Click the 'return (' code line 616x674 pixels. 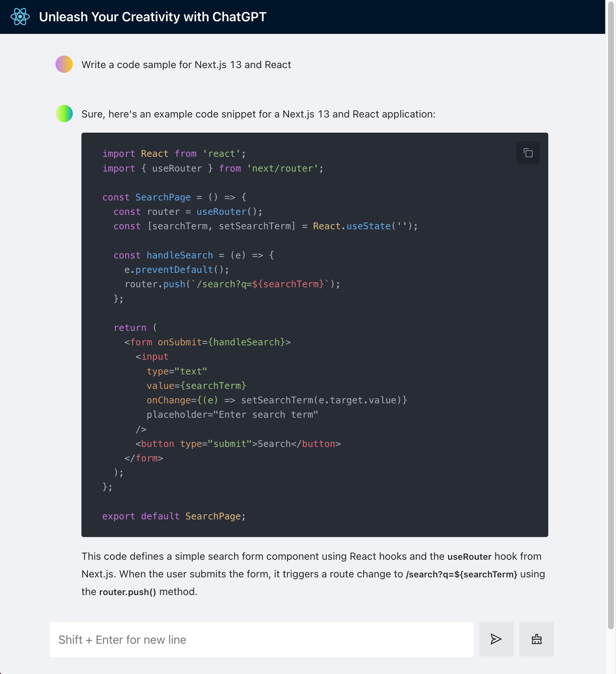pos(135,328)
